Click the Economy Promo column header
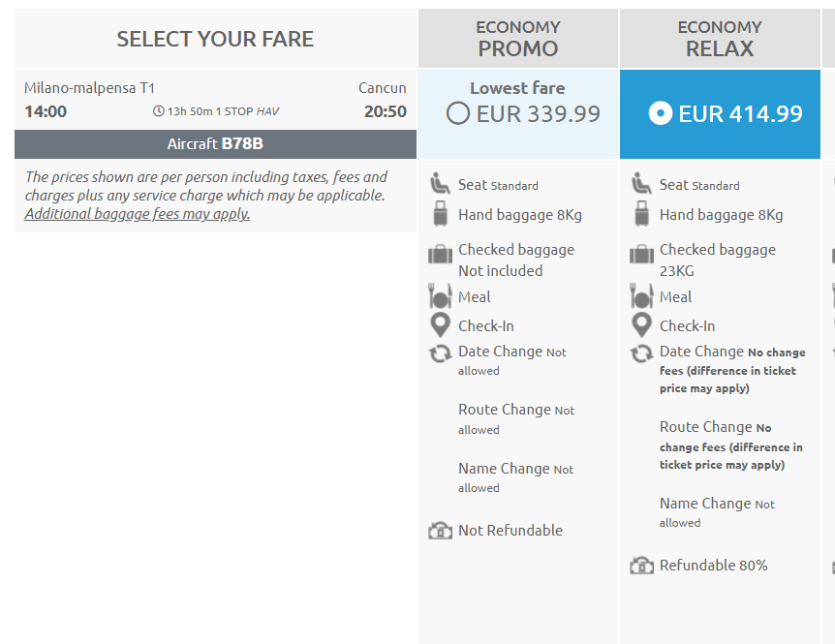Image resolution: width=835 pixels, height=644 pixels. pos(517,39)
